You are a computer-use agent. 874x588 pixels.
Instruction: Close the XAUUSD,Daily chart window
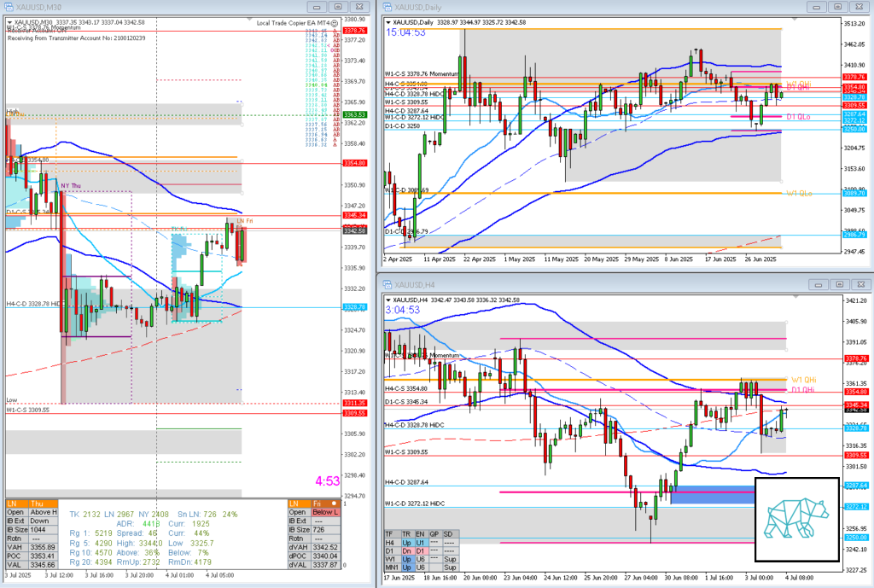click(x=859, y=7)
